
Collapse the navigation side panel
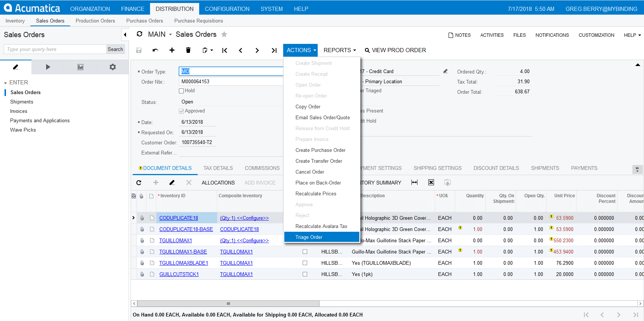tap(125, 35)
